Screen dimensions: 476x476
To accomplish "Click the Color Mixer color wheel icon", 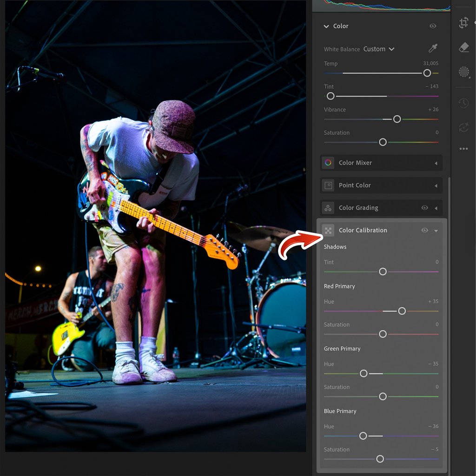I will [327, 163].
